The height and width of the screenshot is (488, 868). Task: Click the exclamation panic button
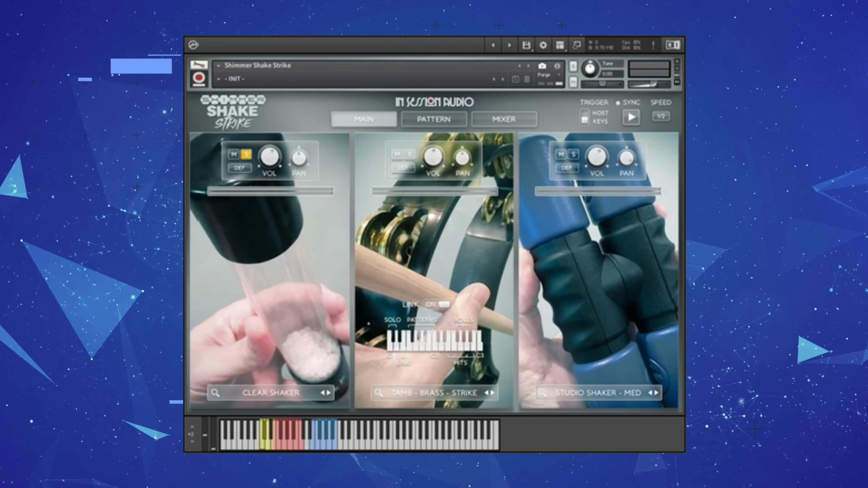653,45
